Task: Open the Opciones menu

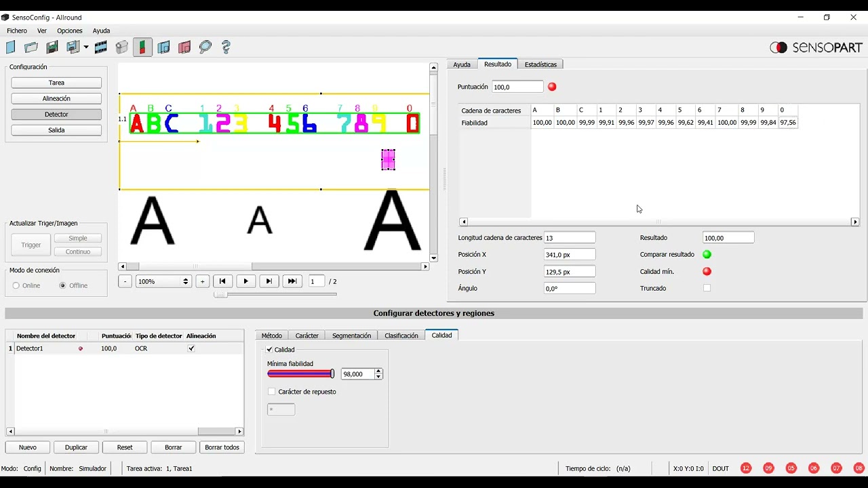Action: coord(70,30)
